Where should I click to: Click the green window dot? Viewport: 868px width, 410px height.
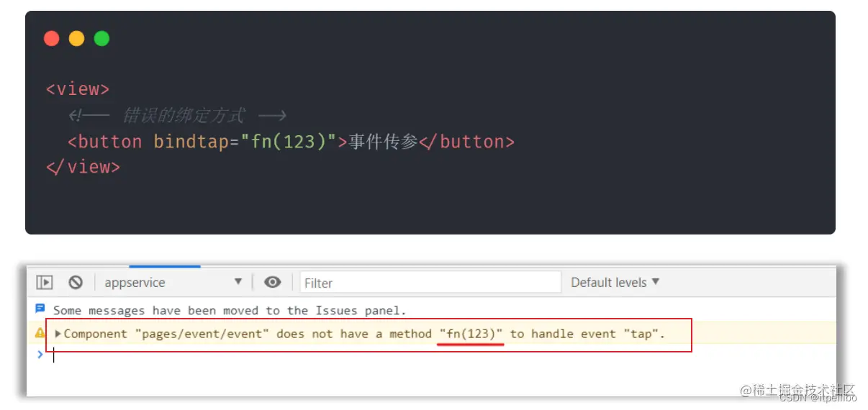(102, 39)
